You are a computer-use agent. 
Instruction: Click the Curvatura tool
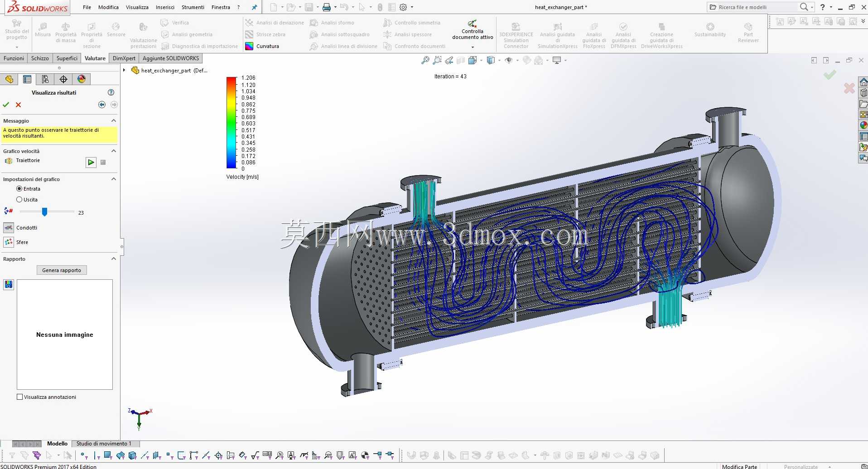[262, 46]
